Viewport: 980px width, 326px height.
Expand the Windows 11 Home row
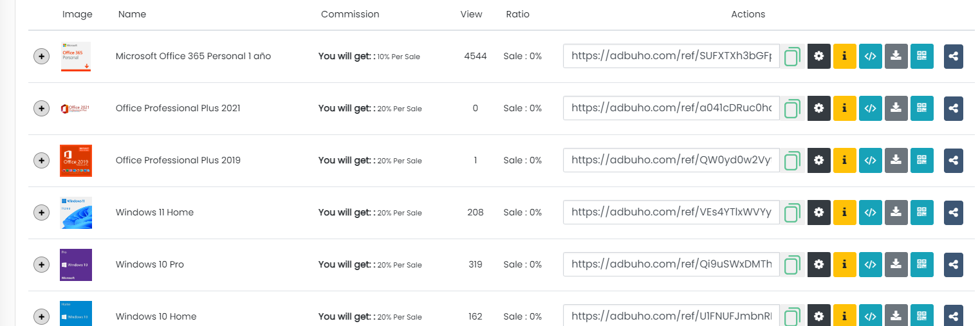41,212
